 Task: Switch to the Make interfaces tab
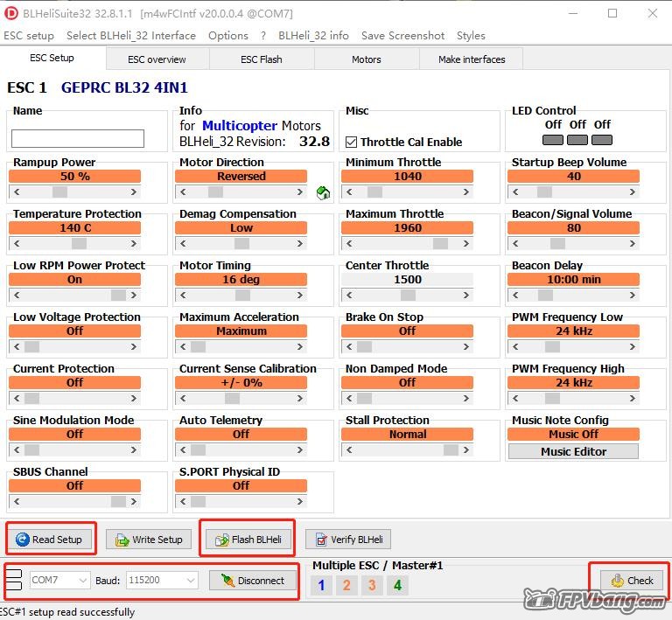(472, 59)
